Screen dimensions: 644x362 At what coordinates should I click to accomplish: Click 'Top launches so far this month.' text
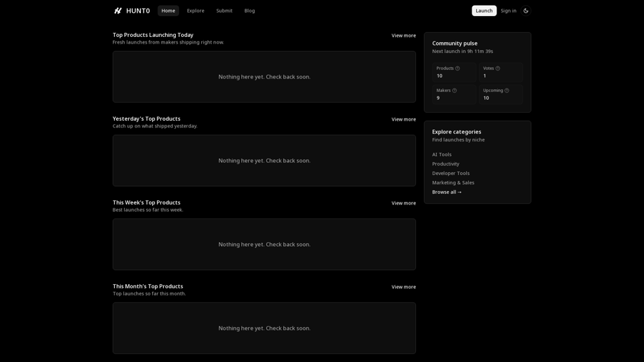tap(149, 294)
